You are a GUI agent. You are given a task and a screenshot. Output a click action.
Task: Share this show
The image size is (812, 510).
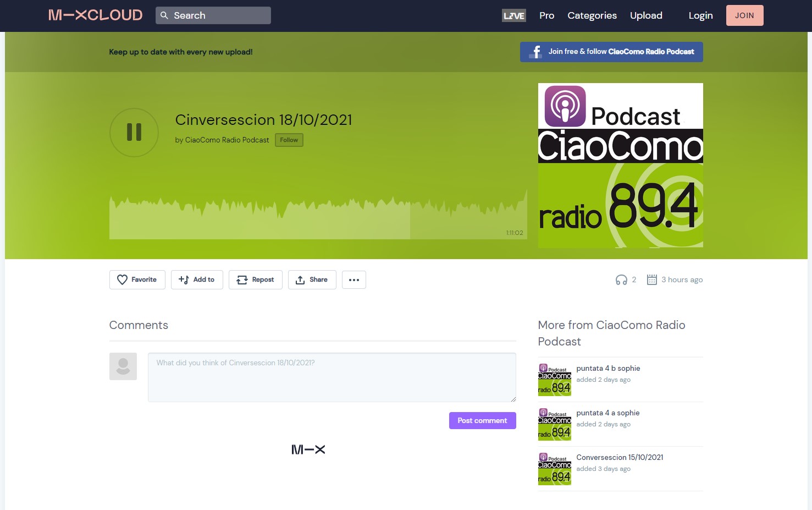click(x=312, y=279)
